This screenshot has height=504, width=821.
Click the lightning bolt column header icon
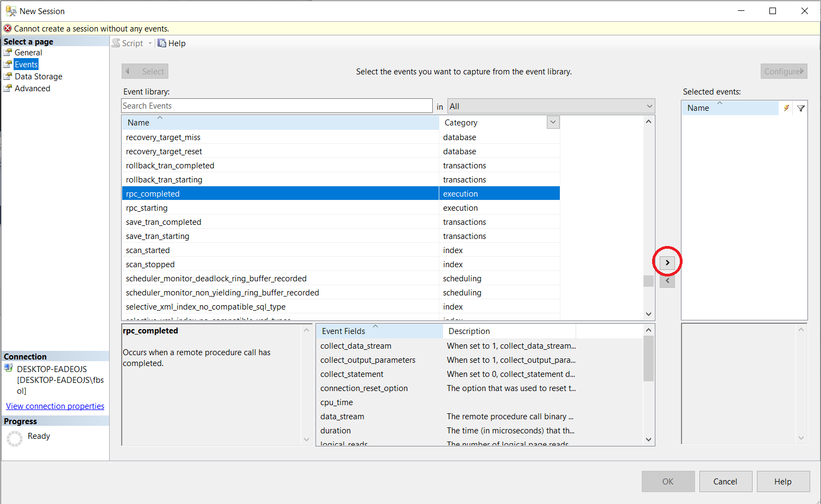[786, 108]
